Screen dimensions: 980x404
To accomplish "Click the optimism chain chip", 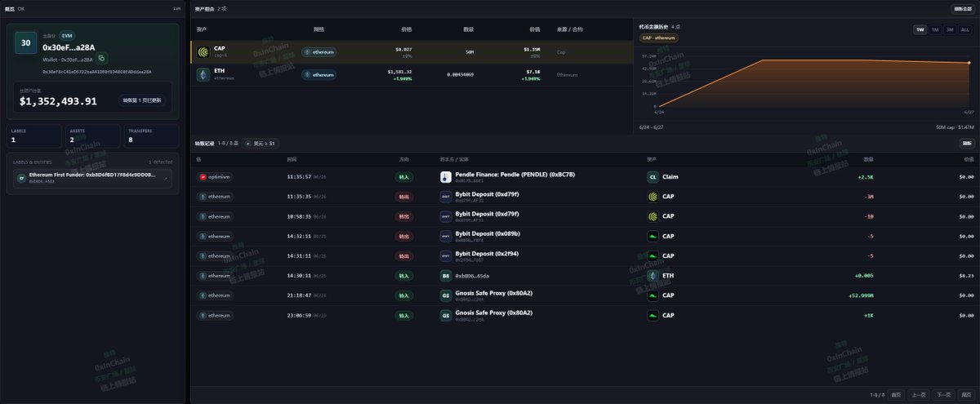I will [x=216, y=176].
